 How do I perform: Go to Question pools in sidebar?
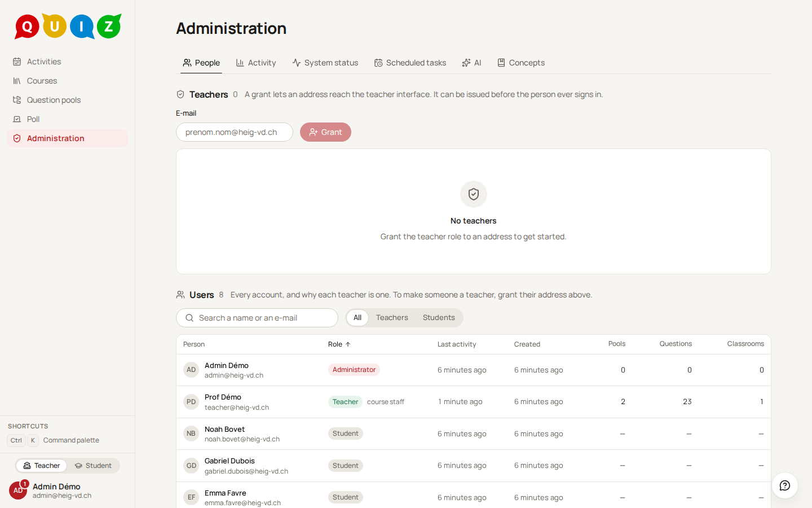[x=67, y=100]
